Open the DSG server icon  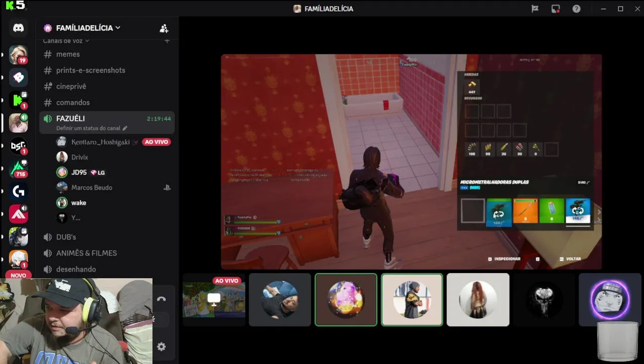(x=19, y=146)
